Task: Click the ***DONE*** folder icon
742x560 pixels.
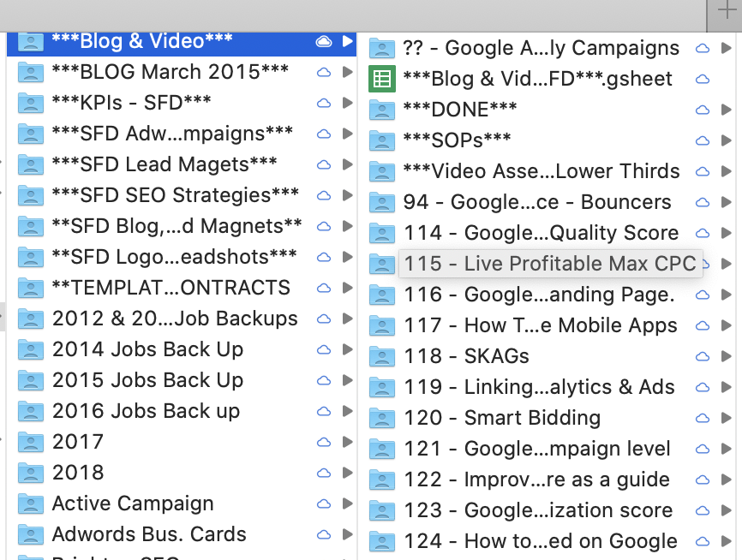Action: (x=382, y=110)
